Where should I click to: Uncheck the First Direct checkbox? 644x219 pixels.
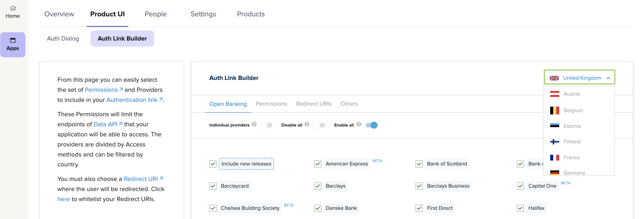[x=419, y=208]
